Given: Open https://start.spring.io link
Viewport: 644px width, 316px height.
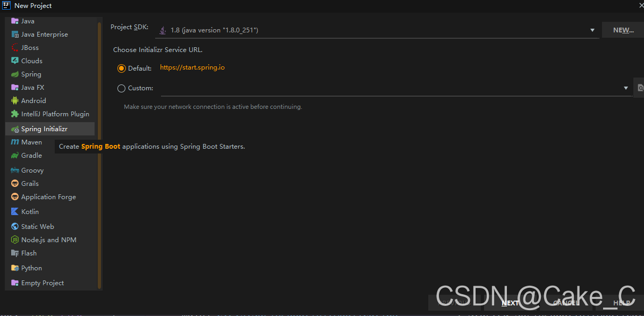Looking at the screenshot, I should coord(192,67).
